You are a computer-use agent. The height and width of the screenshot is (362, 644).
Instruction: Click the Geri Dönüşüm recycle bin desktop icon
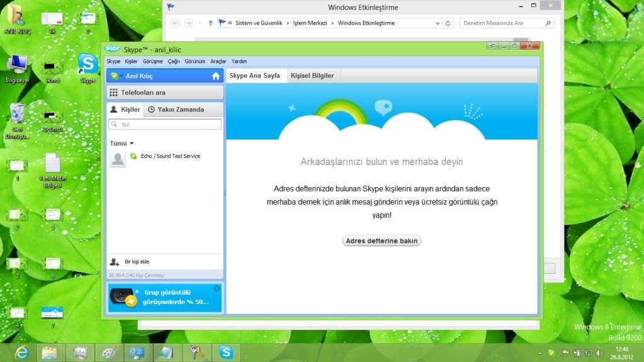(17, 115)
